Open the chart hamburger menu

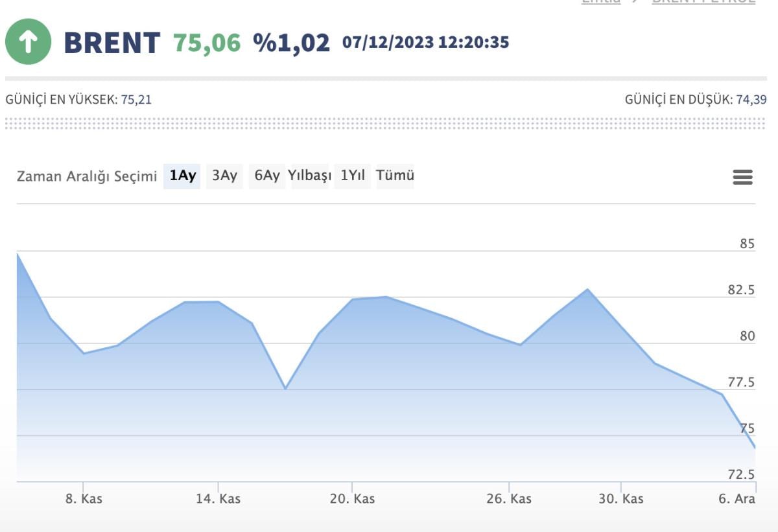point(742,177)
